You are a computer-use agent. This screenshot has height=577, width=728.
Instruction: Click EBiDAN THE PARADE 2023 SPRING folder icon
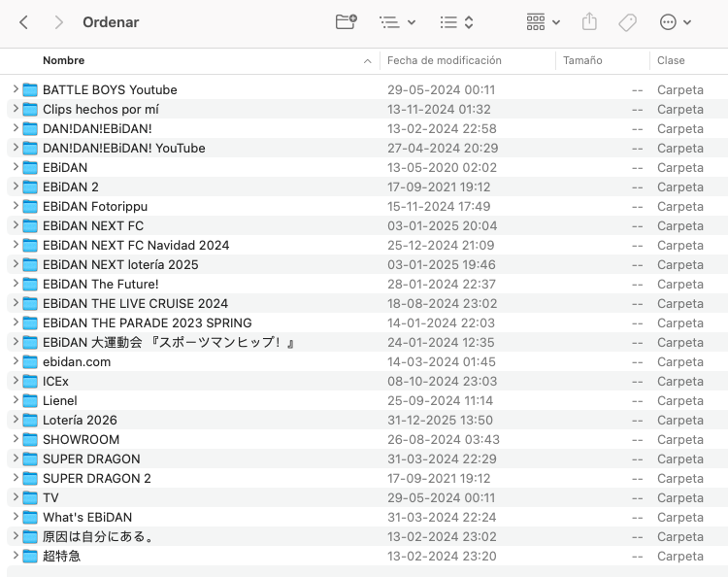pos(30,322)
